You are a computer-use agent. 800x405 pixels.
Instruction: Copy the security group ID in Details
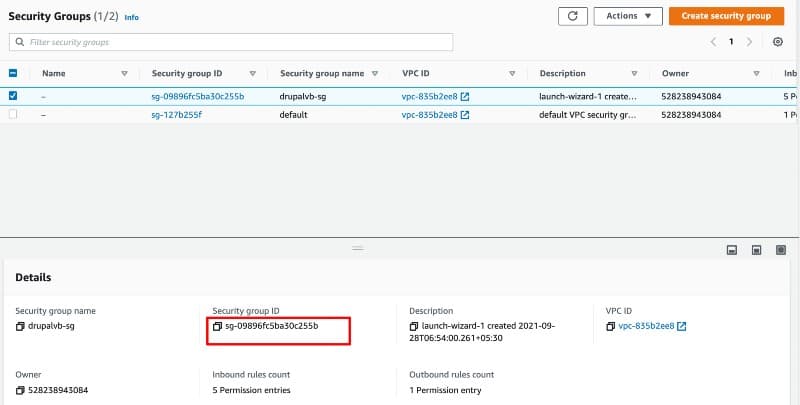tap(217, 326)
